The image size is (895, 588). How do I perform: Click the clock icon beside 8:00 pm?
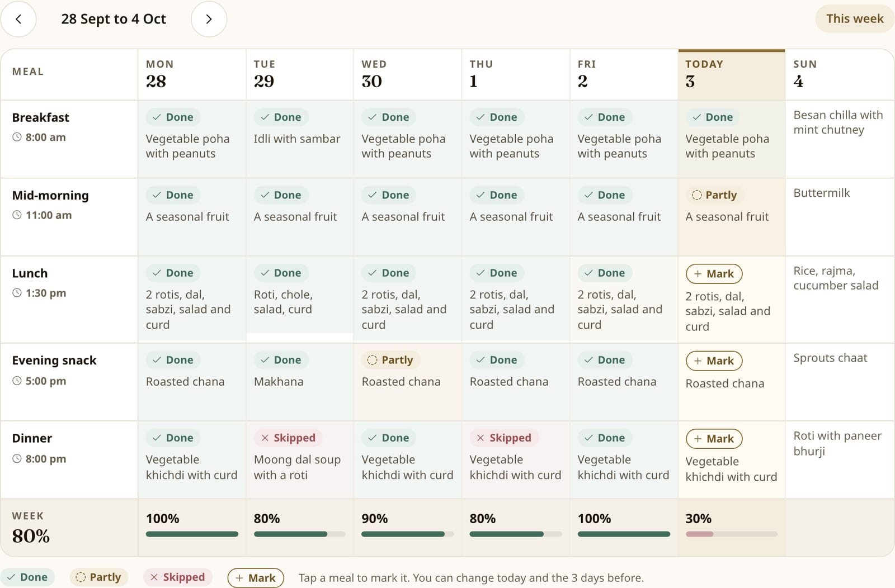pos(17,458)
